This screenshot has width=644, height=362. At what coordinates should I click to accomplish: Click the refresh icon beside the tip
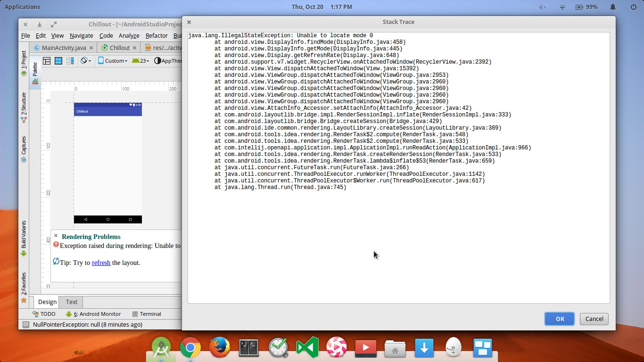[56, 262]
